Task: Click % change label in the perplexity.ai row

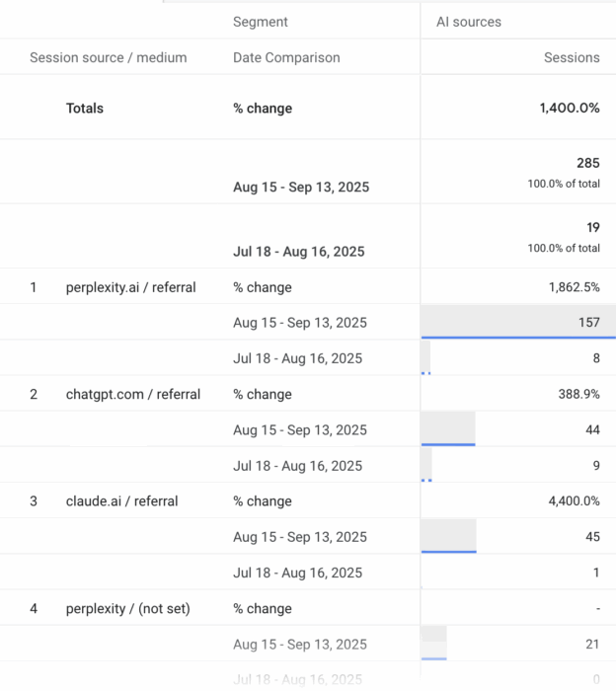Action: [263, 287]
